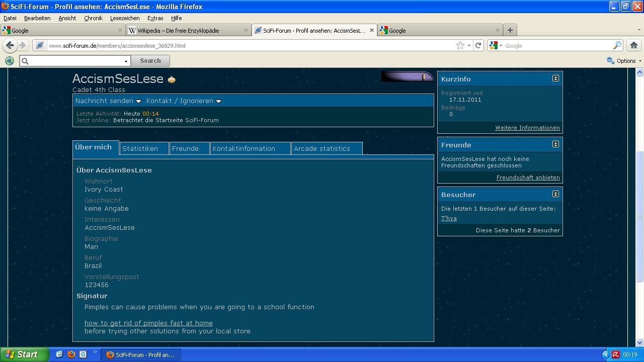
Task: Click the vertical page scrollbar
Action: click(640, 216)
